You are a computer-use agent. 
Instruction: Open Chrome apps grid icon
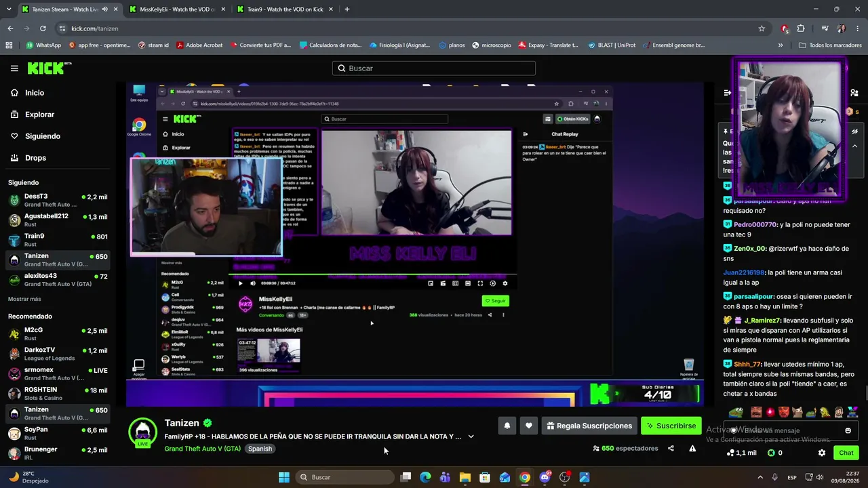click(x=9, y=45)
